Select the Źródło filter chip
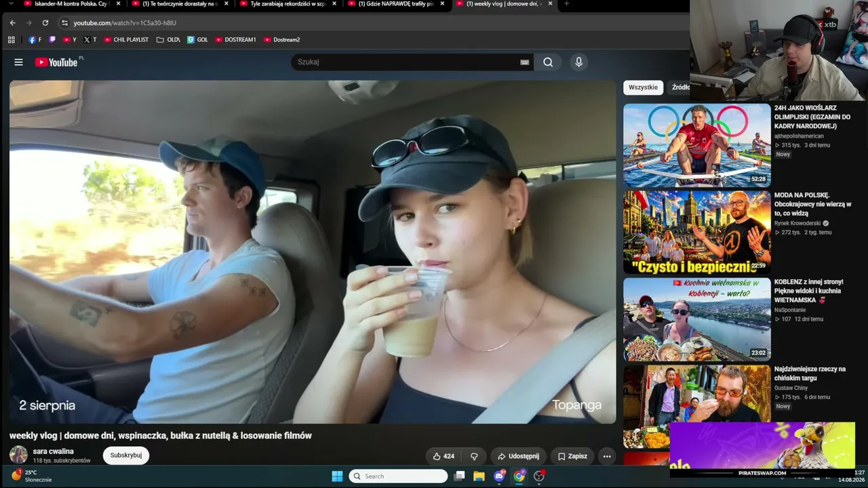Viewport: 868px width, 488px height. (x=680, y=87)
